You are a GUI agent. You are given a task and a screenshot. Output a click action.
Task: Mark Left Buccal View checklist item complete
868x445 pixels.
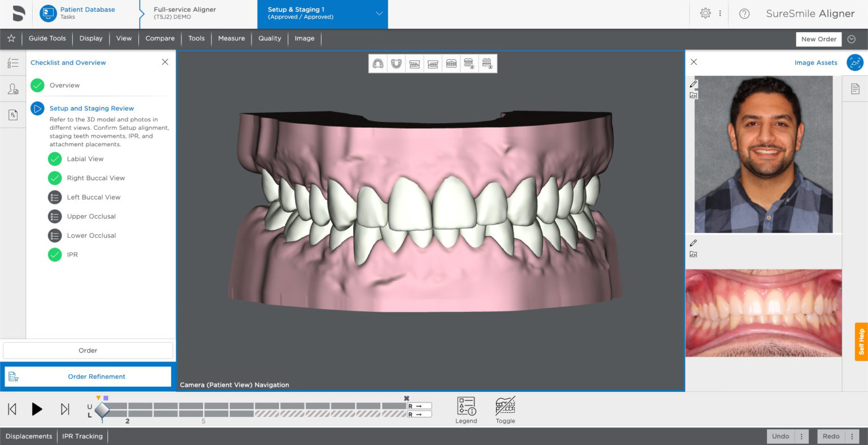click(x=54, y=197)
